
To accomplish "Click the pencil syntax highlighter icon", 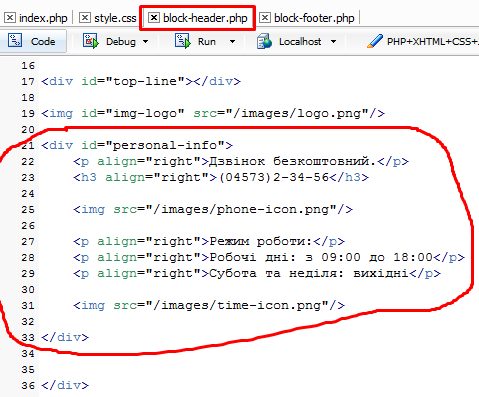I will 375,41.
